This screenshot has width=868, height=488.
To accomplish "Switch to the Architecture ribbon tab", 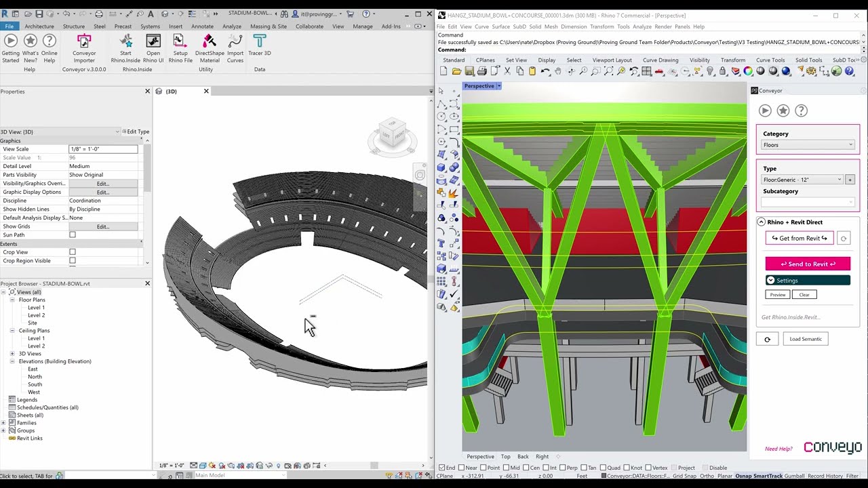I will click(39, 26).
